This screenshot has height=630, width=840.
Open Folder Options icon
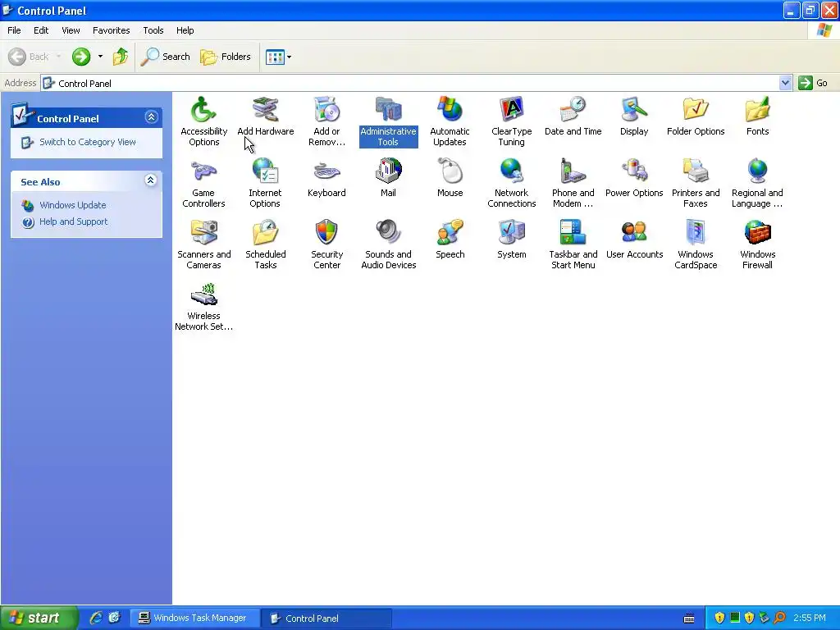tap(696, 110)
